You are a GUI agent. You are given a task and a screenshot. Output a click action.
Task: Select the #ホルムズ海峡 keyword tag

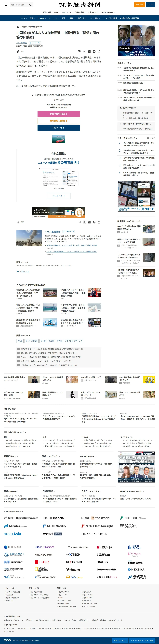coord(31,341)
